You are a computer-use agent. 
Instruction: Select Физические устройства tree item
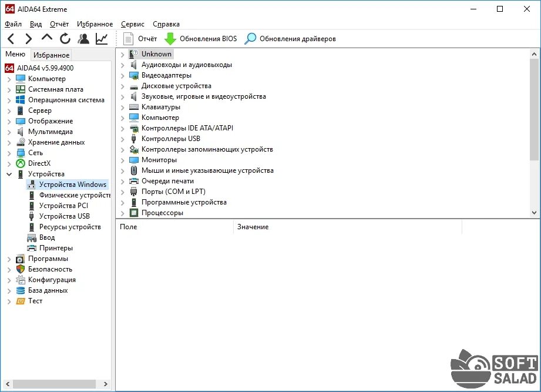(75, 195)
